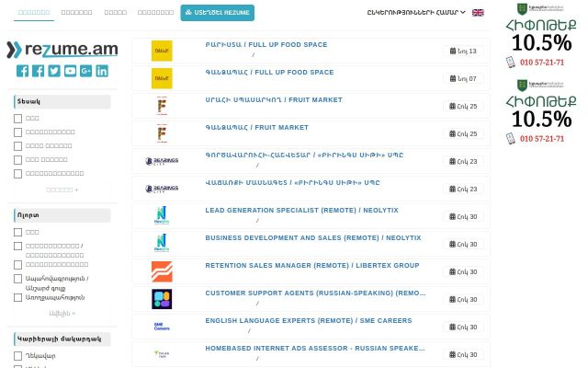Viewport: 588px width, 368px height.
Task: Open the leftmost Facebook social icon
Action: pyautogui.click(x=22, y=71)
